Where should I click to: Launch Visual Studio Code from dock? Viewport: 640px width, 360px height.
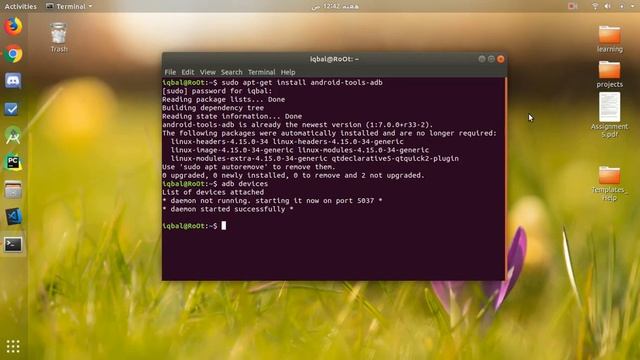(13, 217)
